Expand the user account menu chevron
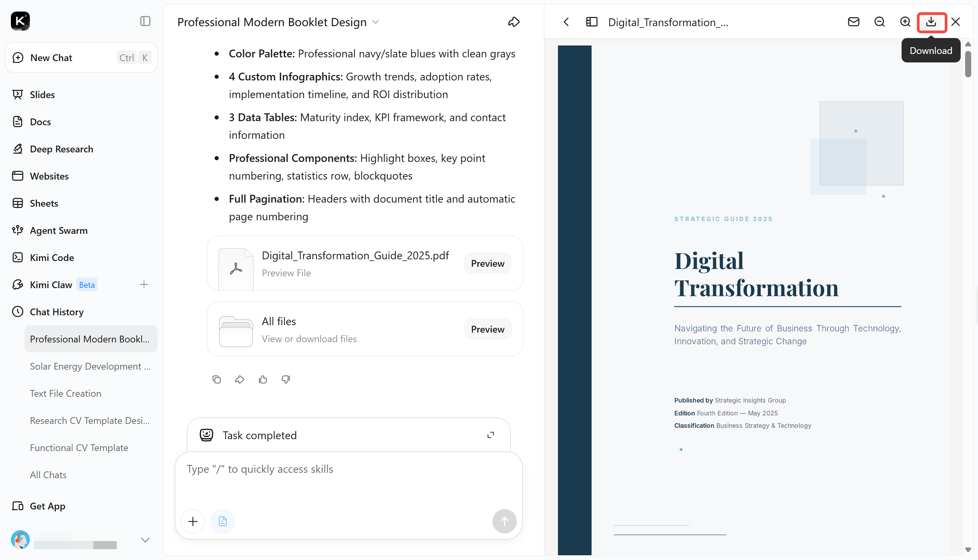Screen dimensions: 978x560 click(145, 540)
